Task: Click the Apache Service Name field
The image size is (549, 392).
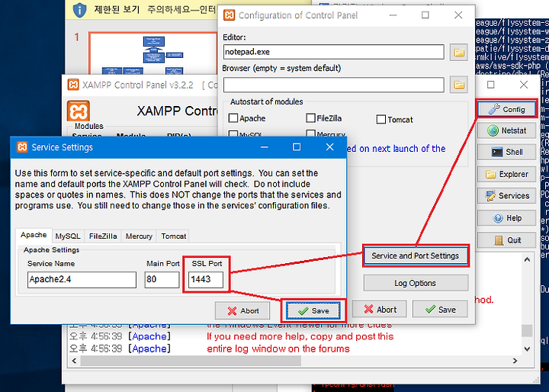Action: [x=82, y=280]
